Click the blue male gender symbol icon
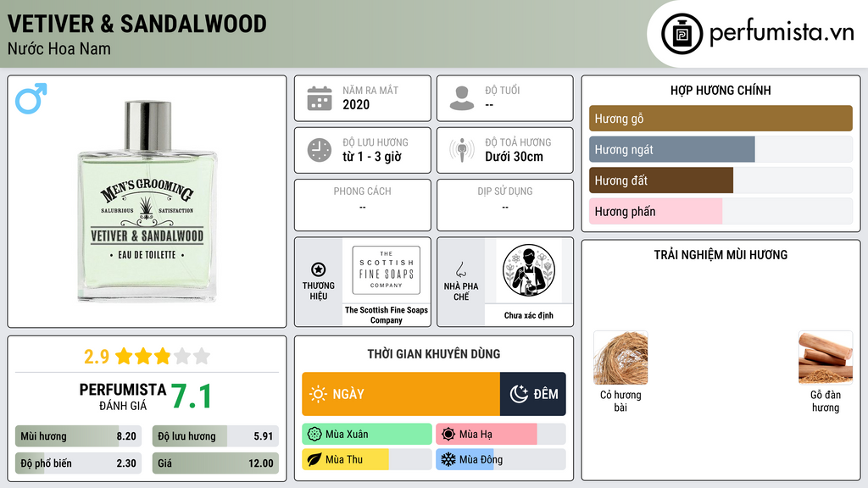868x488 pixels. click(x=31, y=98)
